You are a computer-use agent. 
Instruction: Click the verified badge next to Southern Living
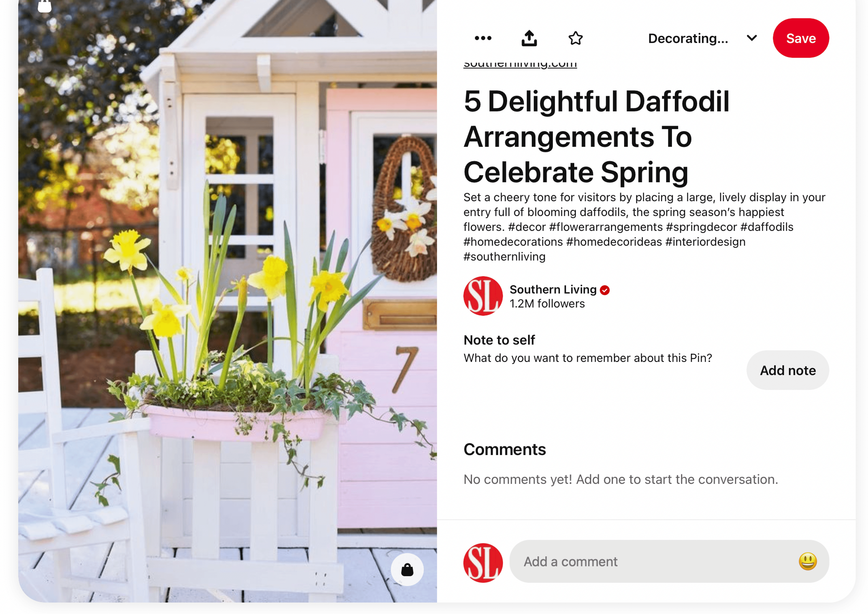click(604, 290)
